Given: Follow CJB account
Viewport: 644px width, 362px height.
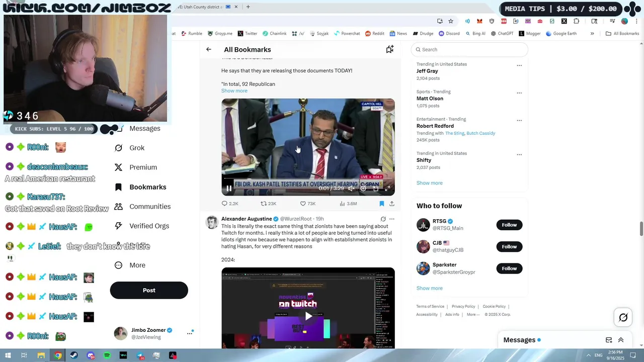Looking at the screenshot, I should click(x=509, y=246).
